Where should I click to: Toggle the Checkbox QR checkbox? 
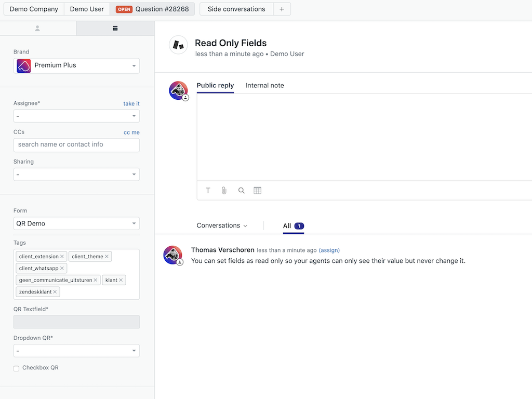coord(17,368)
